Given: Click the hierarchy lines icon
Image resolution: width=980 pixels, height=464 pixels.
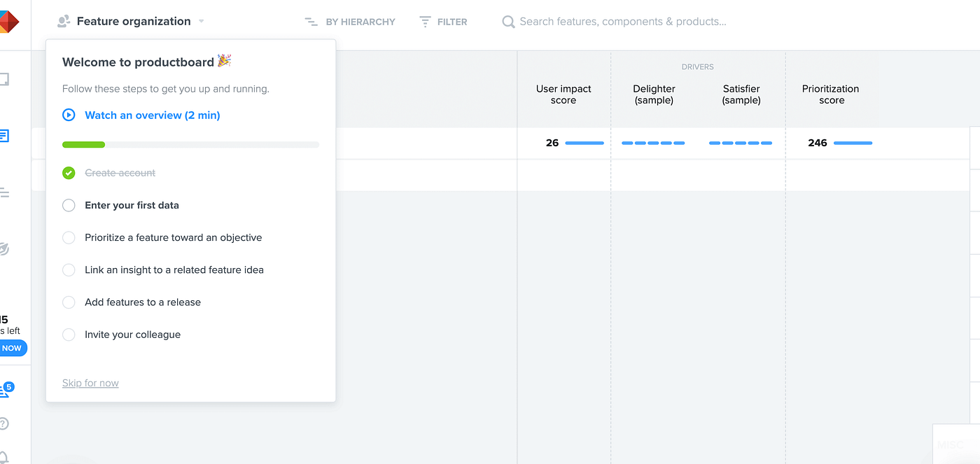Looking at the screenshot, I should click(311, 22).
